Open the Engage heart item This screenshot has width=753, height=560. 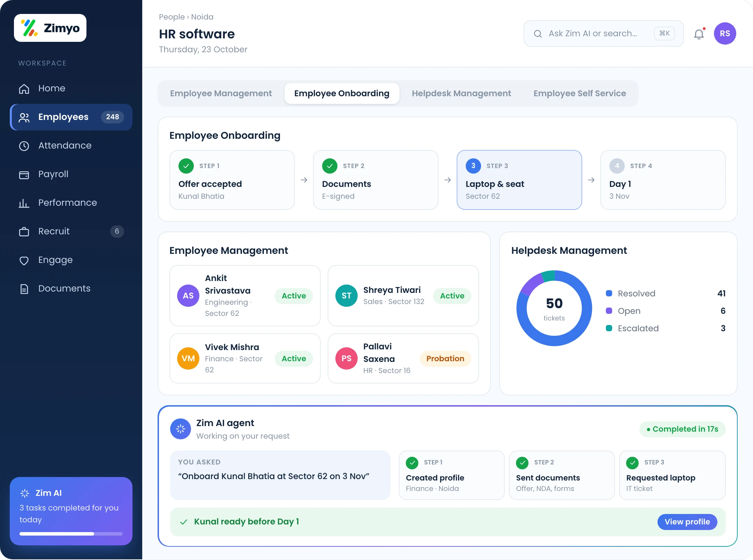point(71,260)
